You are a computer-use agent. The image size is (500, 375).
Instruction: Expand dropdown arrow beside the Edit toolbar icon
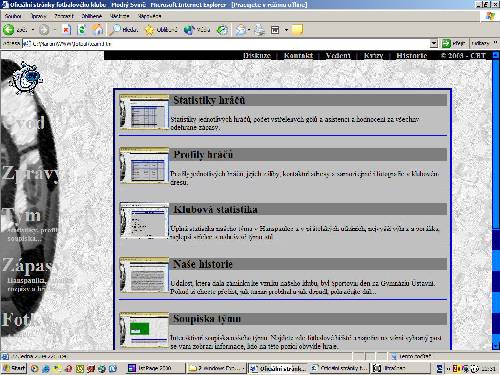pos(286,30)
